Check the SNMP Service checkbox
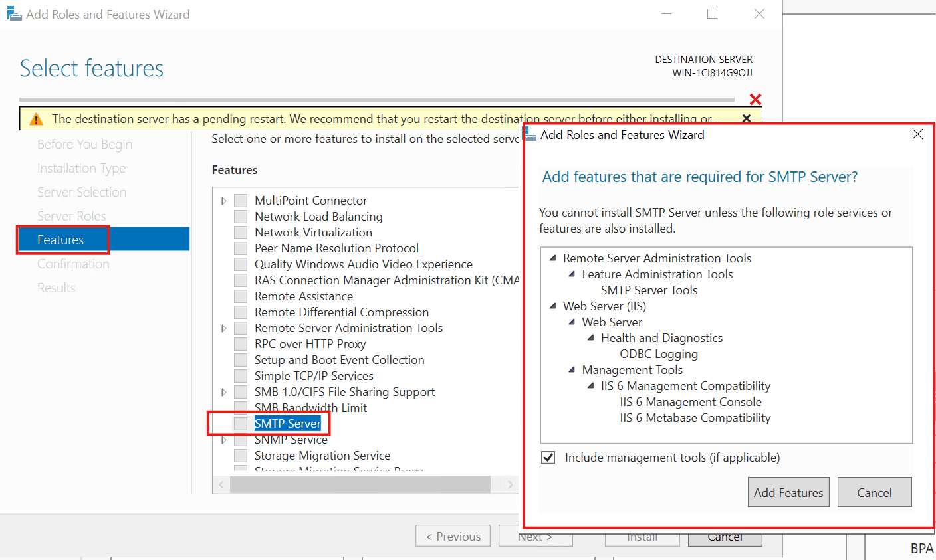The image size is (936, 560). [240, 439]
